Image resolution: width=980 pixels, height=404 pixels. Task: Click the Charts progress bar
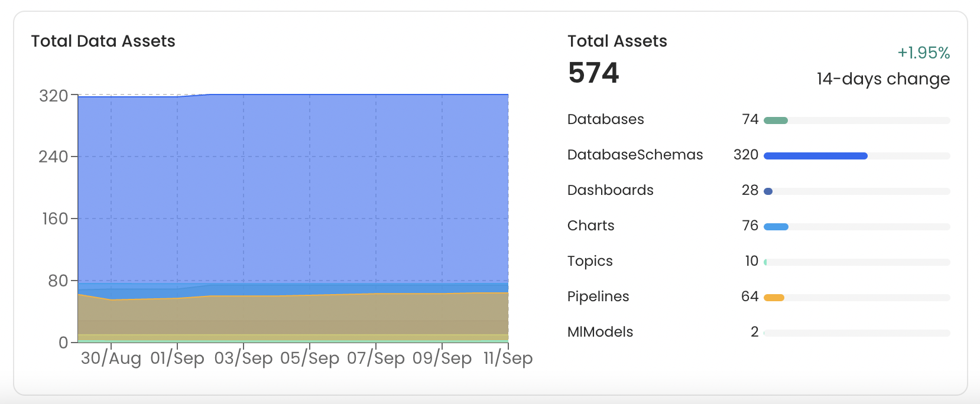(x=856, y=227)
